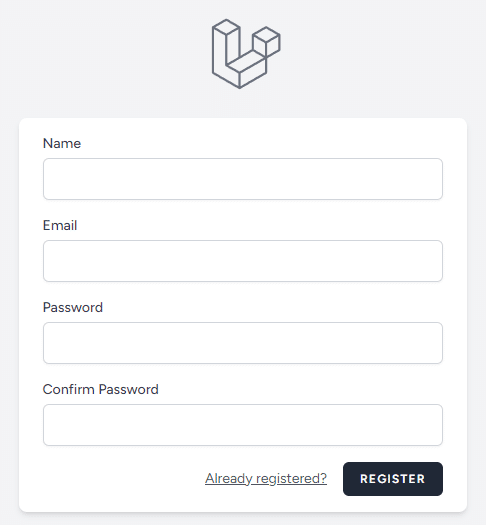Screen dimensions: 486x525
Task: Click the tall L-shaped part of the logo
Action: pyautogui.click(x=226, y=54)
